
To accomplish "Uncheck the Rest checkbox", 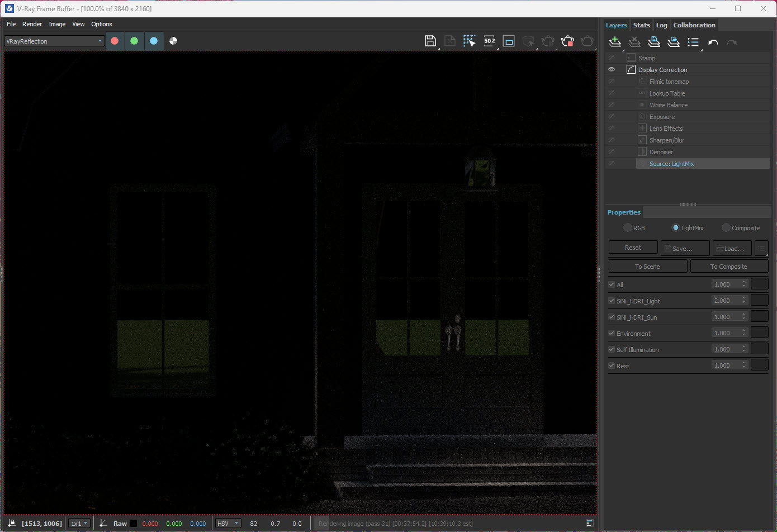I will coord(612,365).
